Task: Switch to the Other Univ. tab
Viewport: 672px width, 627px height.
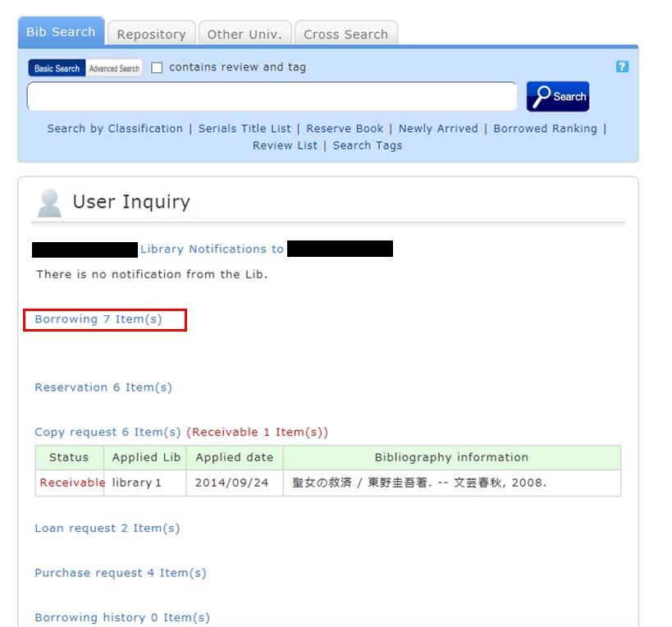Action: 244,34
